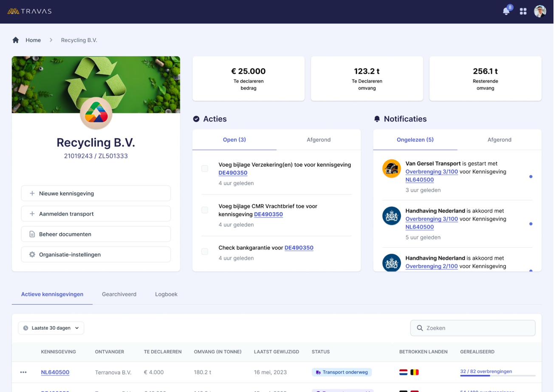Click the Zoeken search field
Viewport: 559px width, 392px height.
click(477, 331)
